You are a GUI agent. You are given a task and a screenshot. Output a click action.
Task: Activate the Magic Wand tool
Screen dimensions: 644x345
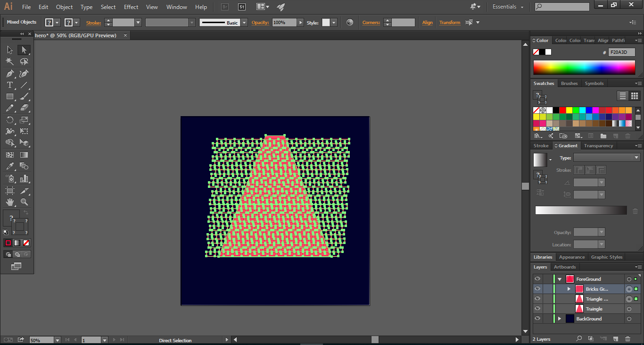(x=9, y=61)
